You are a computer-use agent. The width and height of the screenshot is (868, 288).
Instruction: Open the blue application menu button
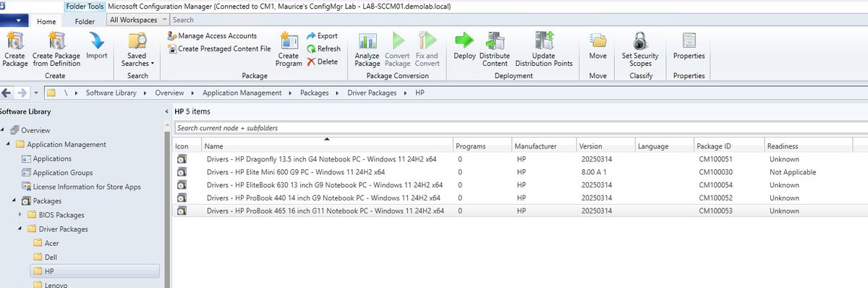(14, 21)
